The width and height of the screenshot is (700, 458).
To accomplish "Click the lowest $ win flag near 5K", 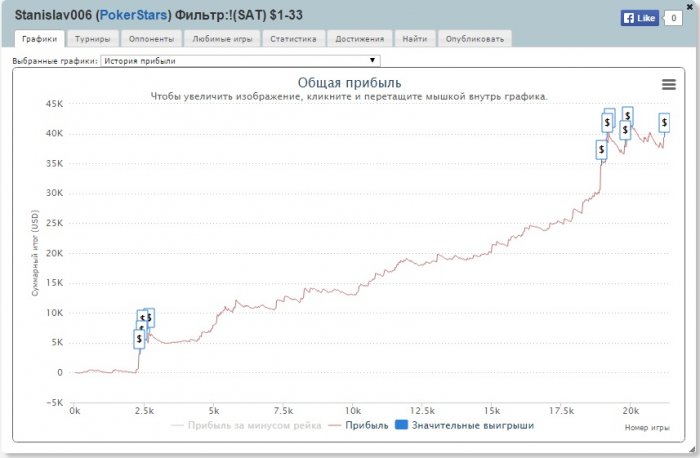I will click(x=139, y=339).
